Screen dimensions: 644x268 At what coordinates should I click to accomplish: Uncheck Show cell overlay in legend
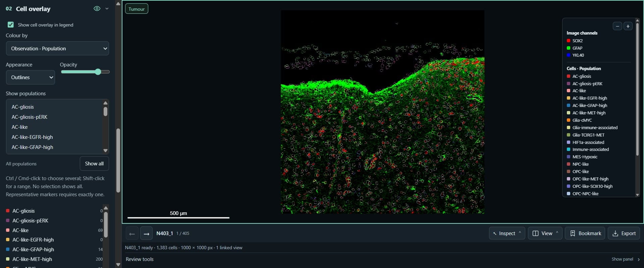tap(11, 25)
